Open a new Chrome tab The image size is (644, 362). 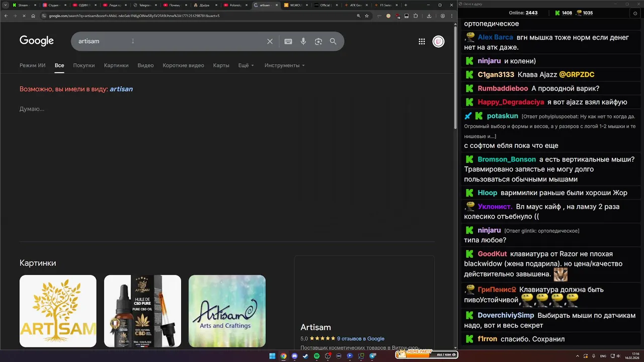pos(406,5)
